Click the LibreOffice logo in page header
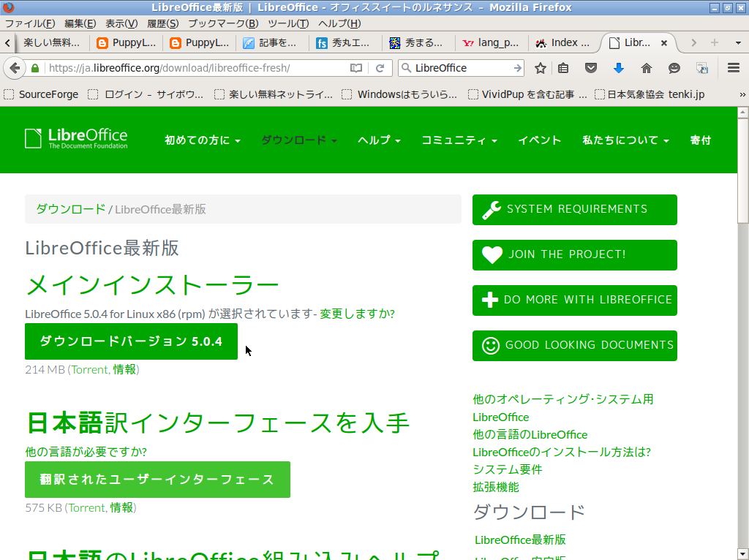 point(76,138)
